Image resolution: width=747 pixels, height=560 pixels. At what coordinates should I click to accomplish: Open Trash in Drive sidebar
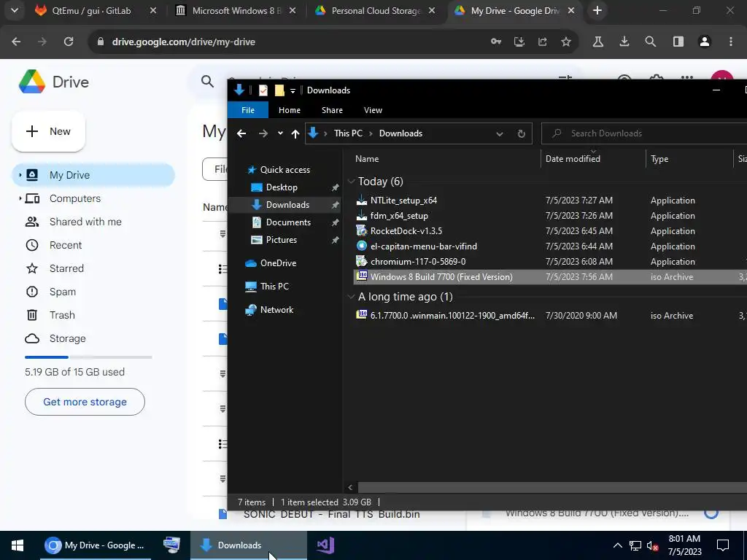(63, 315)
